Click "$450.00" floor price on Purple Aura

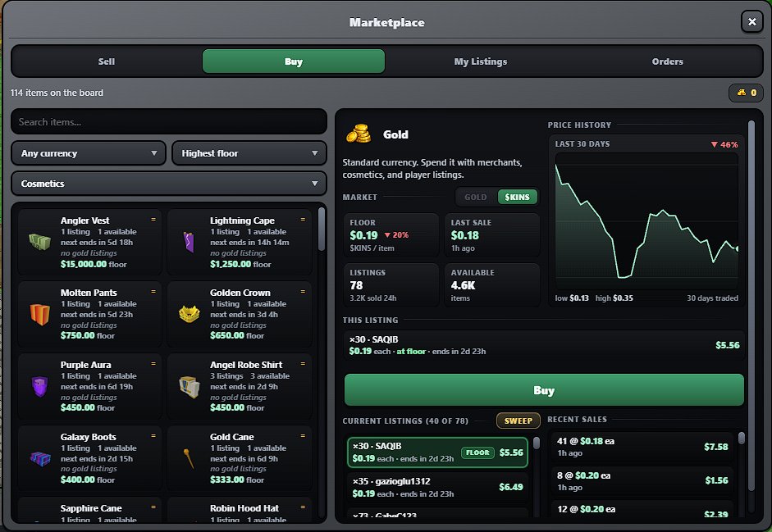pyautogui.click(x=77, y=407)
